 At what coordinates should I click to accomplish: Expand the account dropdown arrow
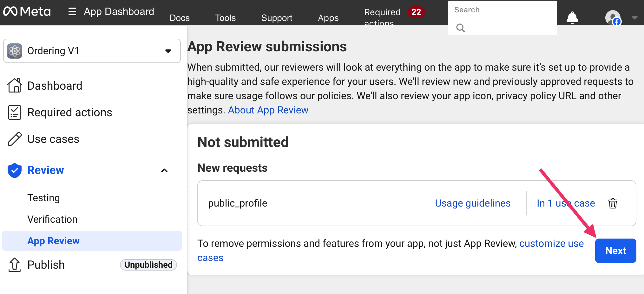tap(635, 18)
